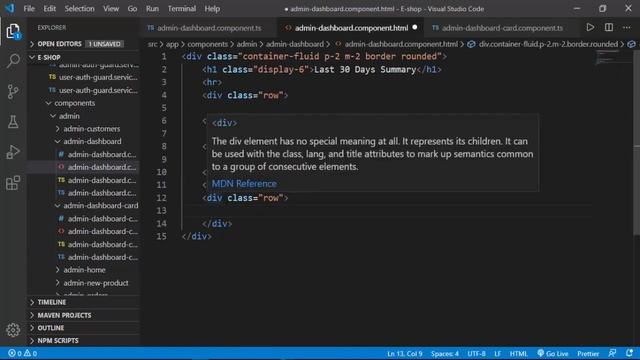The height and width of the screenshot is (360, 640).
Task: Open the MDN Reference link
Action: (x=244, y=184)
